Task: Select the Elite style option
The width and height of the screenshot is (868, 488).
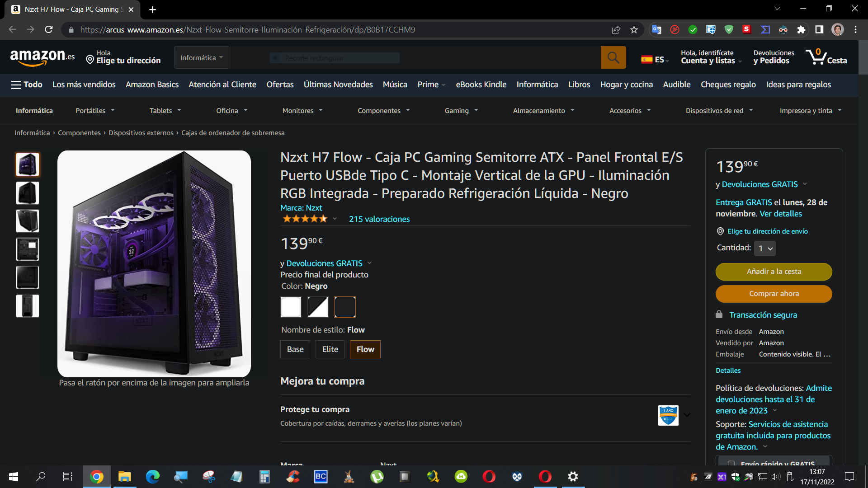Action: (330, 349)
